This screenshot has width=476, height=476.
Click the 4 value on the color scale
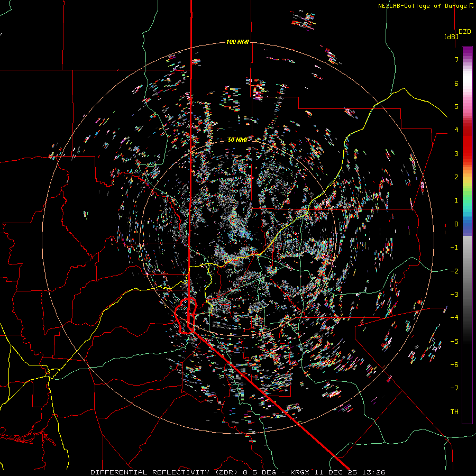coord(456,130)
